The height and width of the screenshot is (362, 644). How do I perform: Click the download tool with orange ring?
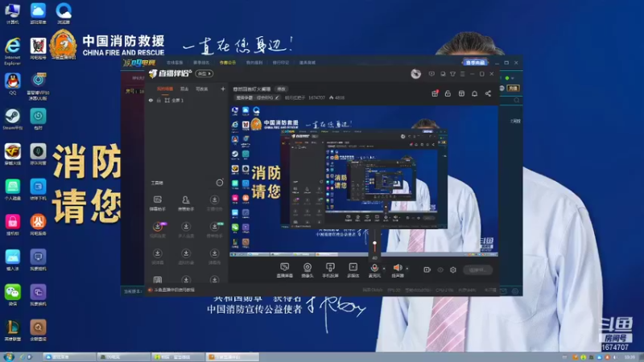(x=157, y=230)
